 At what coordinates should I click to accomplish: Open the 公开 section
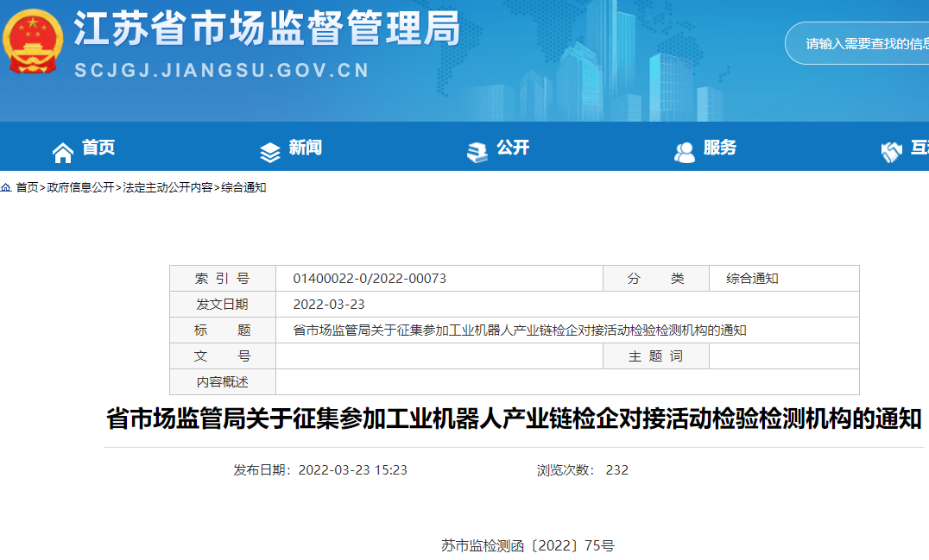[x=512, y=149]
